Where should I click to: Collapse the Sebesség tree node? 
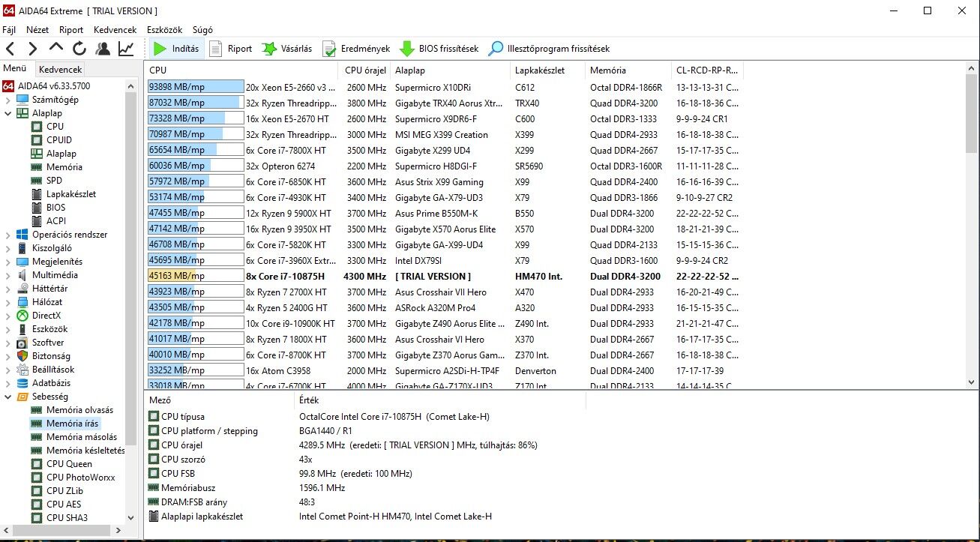[x=8, y=397]
